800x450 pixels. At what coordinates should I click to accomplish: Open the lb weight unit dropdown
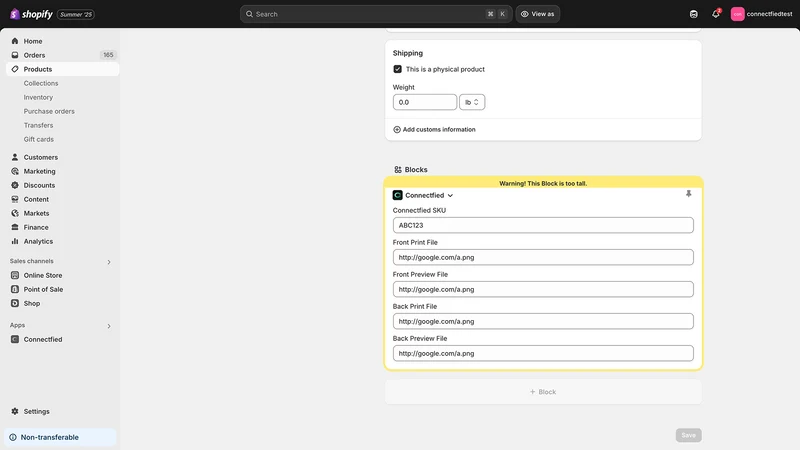coord(472,102)
